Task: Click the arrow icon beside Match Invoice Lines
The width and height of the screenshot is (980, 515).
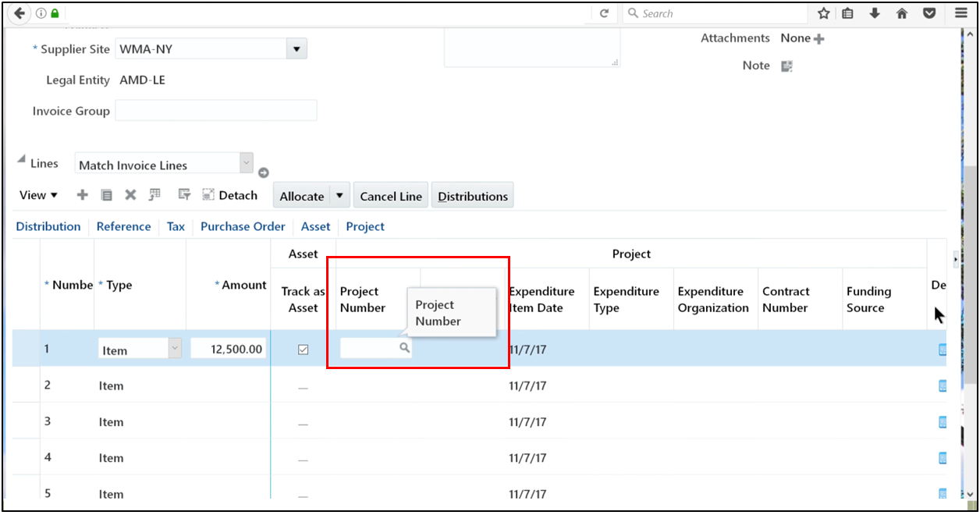Action: (264, 172)
